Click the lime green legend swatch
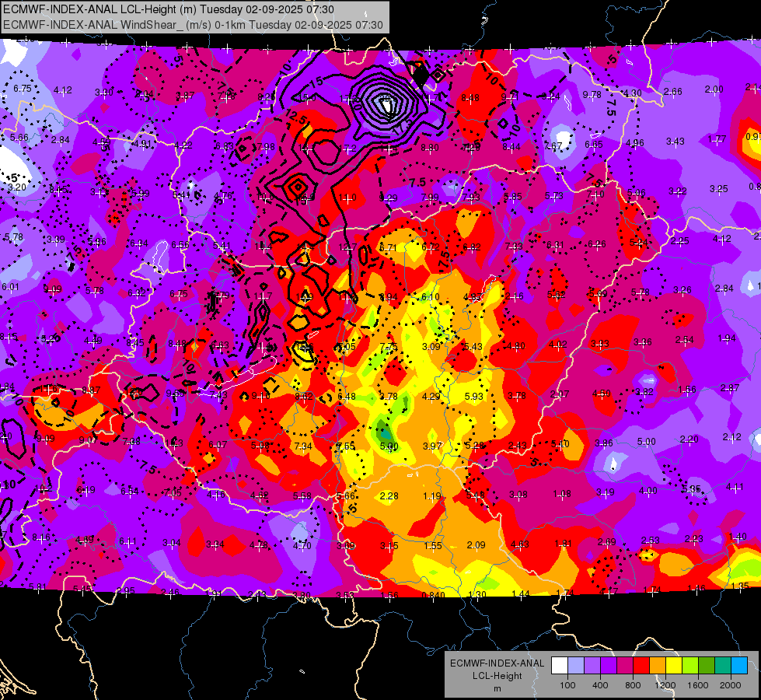Image resolution: width=761 pixels, height=700 pixels. pyautogui.click(x=690, y=666)
